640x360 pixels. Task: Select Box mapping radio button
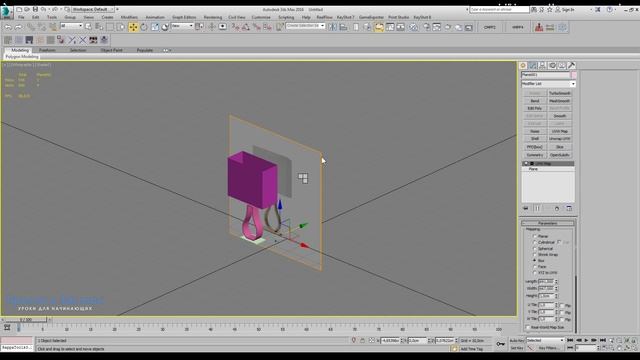pos(535,260)
